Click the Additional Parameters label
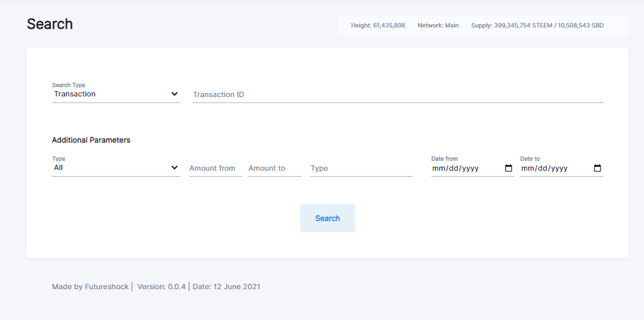This screenshot has width=644, height=320. point(91,141)
